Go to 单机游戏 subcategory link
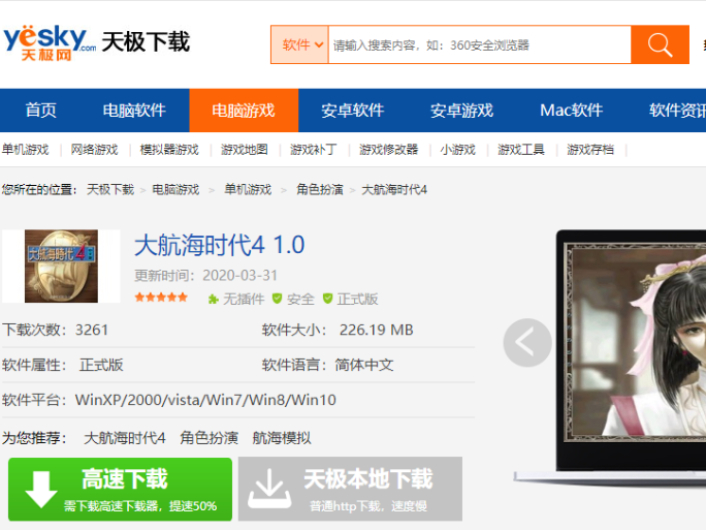 pos(25,149)
